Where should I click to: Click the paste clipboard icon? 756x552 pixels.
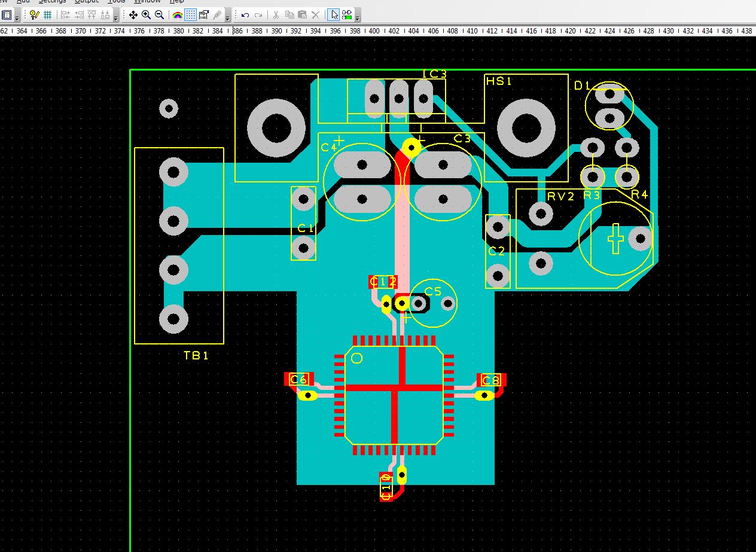303,15
